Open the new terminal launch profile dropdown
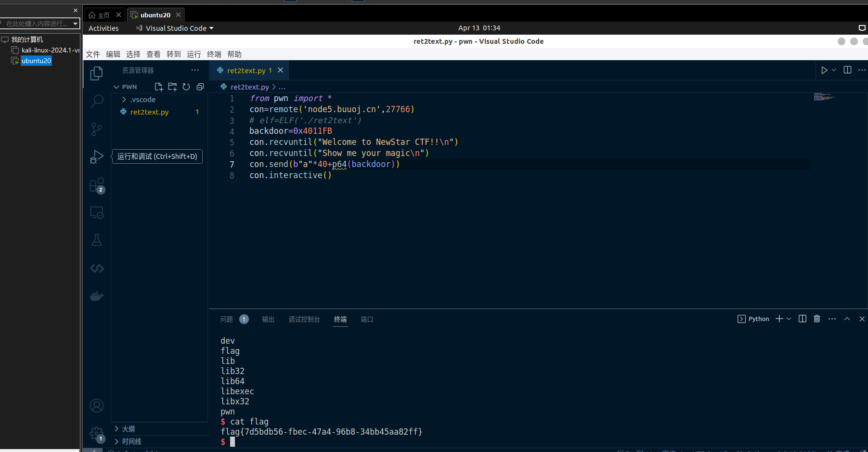 pos(789,319)
